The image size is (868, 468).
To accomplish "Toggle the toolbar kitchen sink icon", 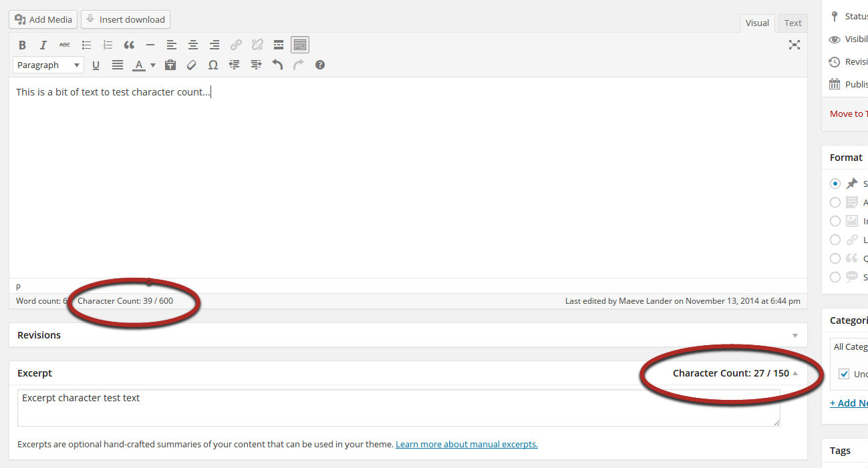I will 300,45.
